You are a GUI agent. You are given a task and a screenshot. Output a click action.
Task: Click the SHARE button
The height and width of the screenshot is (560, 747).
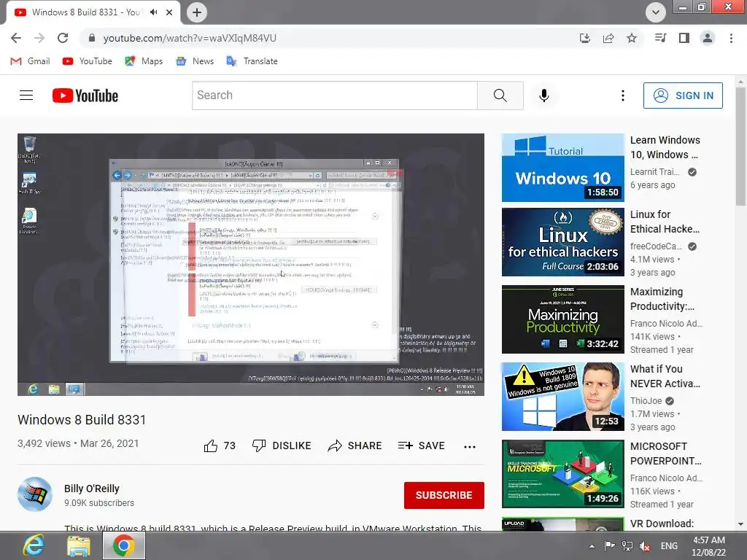pos(355,446)
